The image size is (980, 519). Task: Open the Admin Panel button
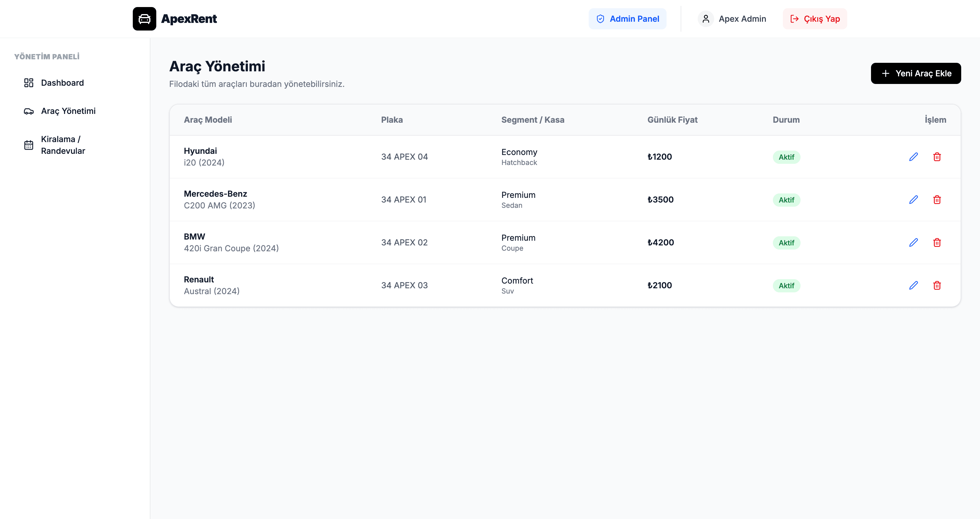(x=627, y=18)
